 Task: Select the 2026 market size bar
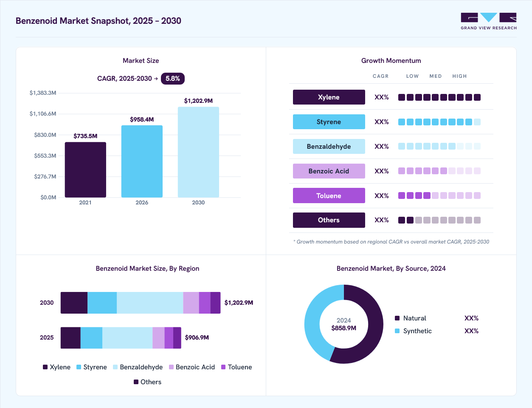coord(142,161)
